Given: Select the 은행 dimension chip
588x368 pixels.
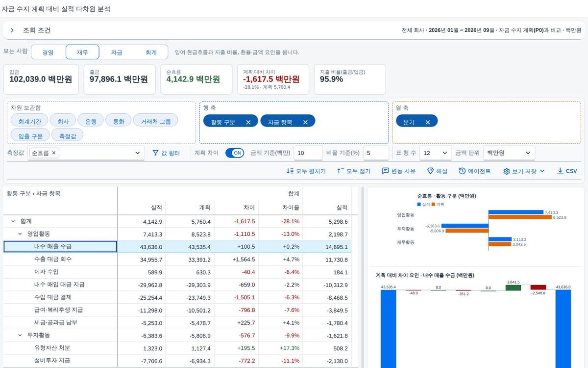Looking at the screenshot, I should tap(91, 121).
